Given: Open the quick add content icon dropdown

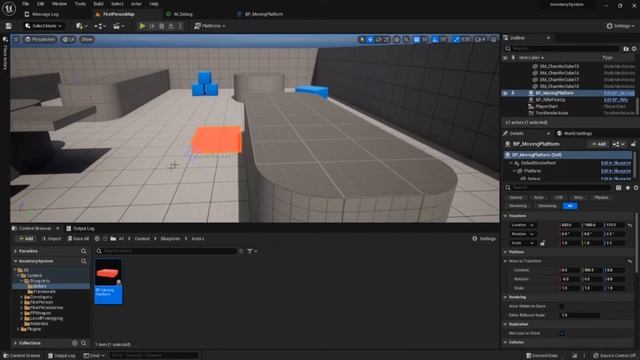Looking at the screenshot, I should (81, 26).
